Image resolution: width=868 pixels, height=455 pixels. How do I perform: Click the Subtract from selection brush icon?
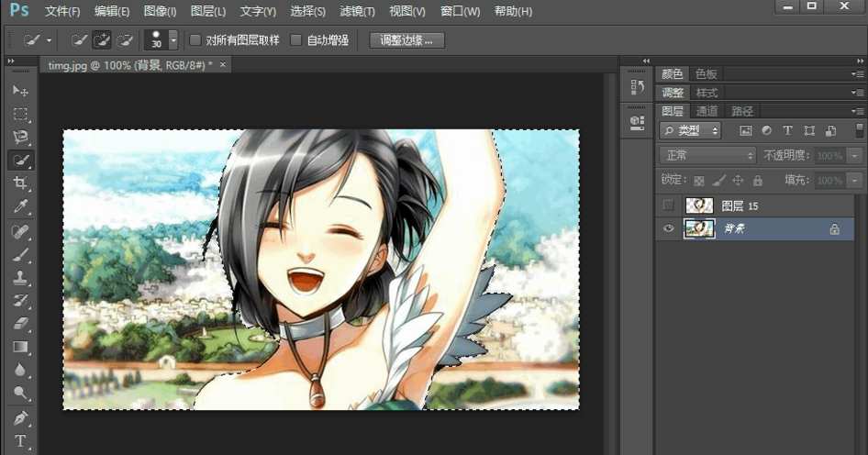pos(126,40)
